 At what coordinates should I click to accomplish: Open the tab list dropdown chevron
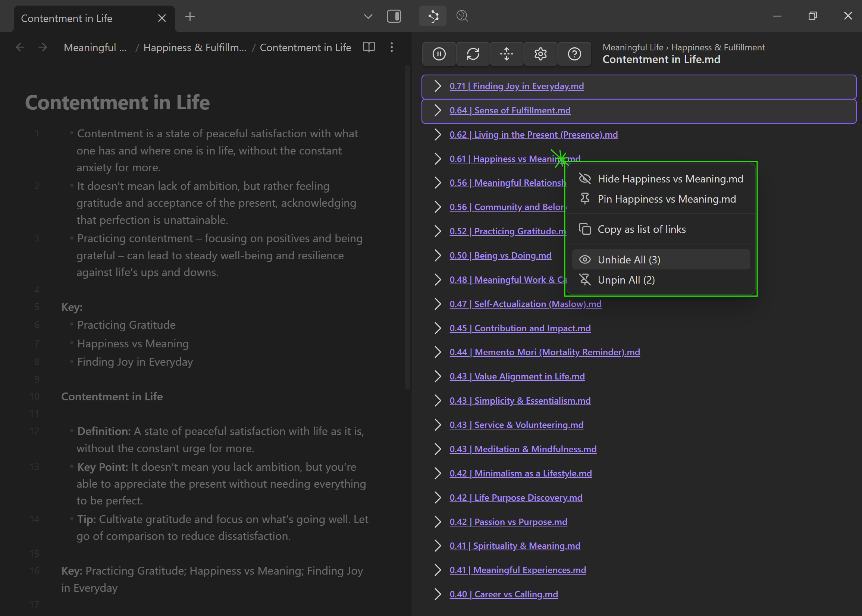368,16
